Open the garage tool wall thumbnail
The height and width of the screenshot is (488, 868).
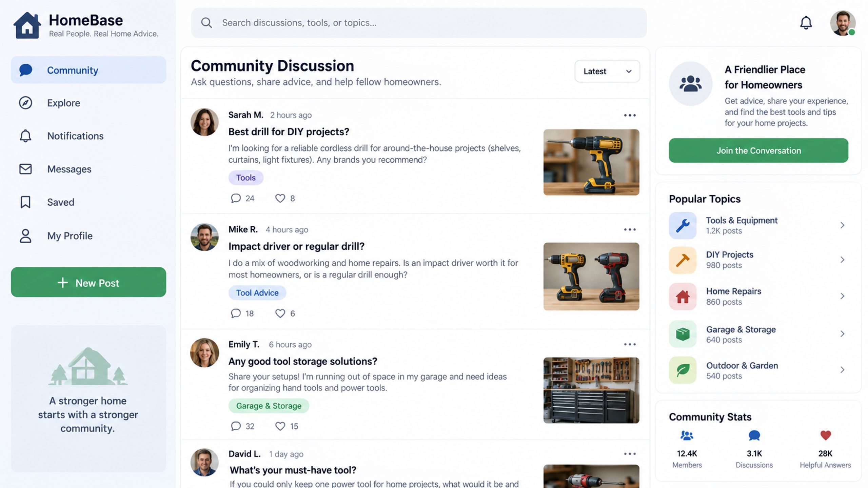pyautogui.click(x=591, y=390)
